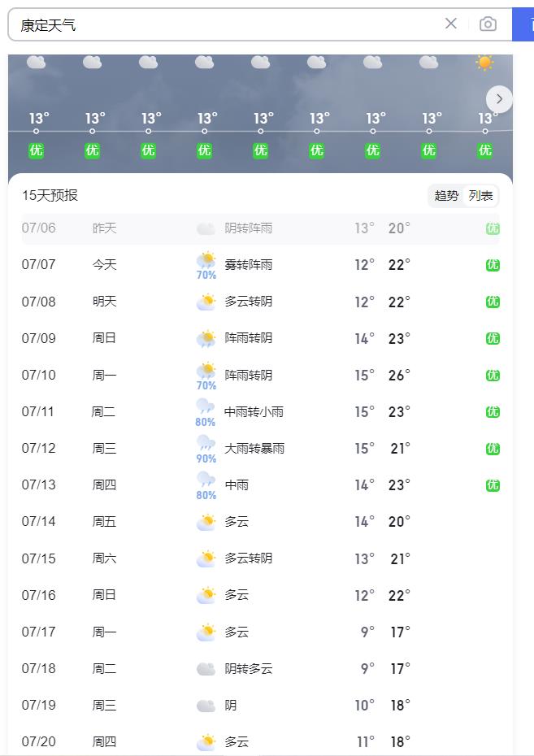
Task: Click the 多云 icon for 07/17
Action: pos(206,632)
